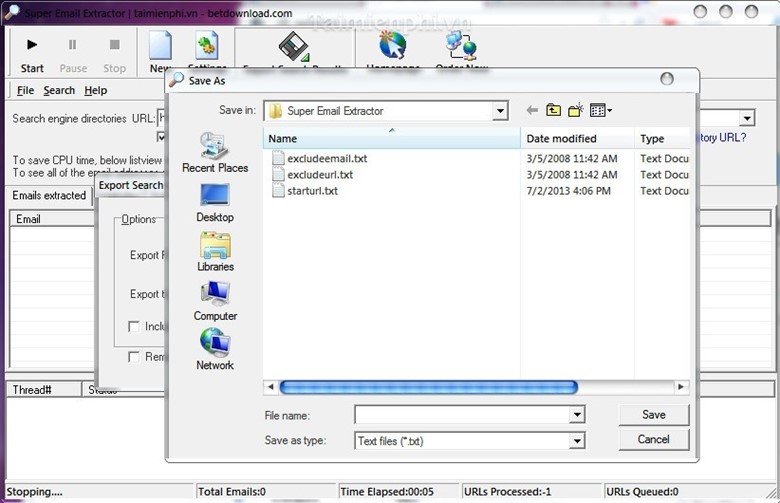
Task: Open Recent Places in the sidebar
Action: tap(215, 153)
